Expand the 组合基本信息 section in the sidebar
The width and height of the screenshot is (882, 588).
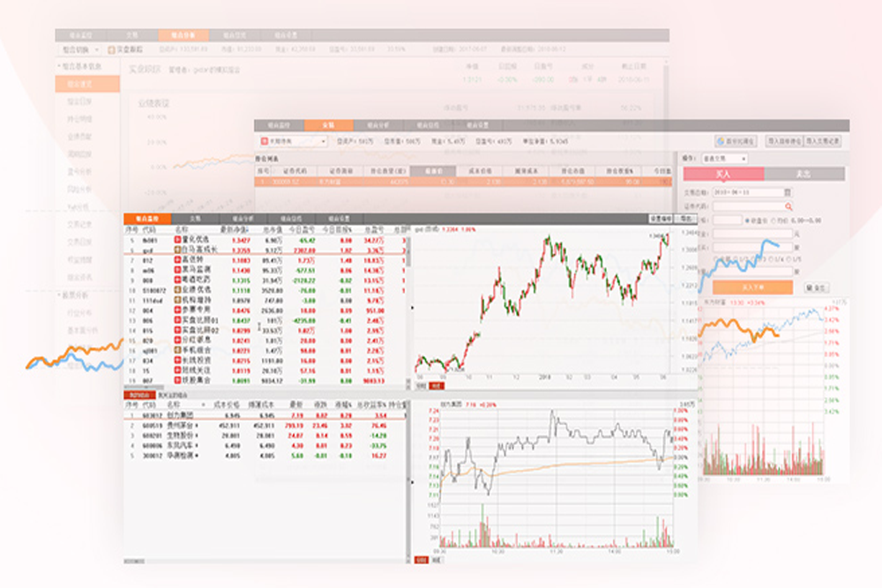[86, 65]
